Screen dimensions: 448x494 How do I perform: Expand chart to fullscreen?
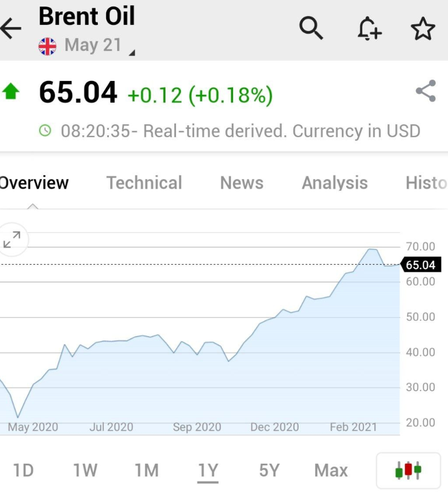pyautogui.click(x=12, y=240)
